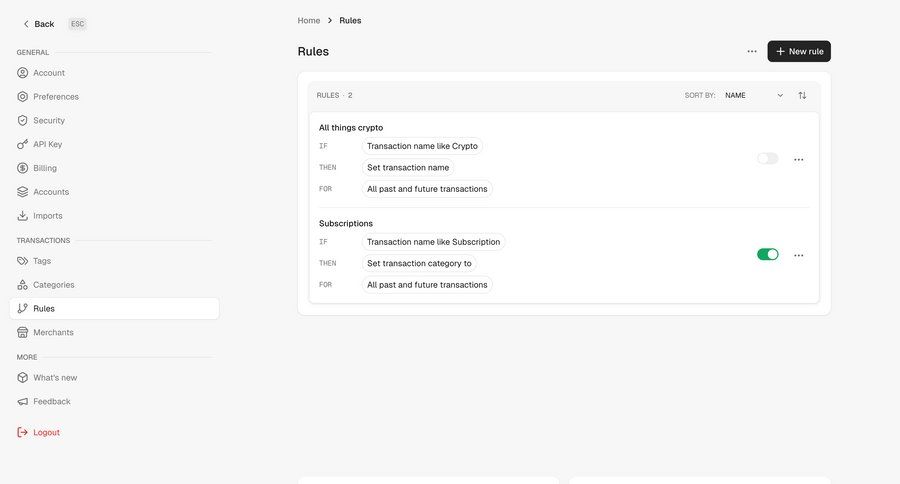Click the API Key key icon
900x484 pixels.
click(22, 144)
